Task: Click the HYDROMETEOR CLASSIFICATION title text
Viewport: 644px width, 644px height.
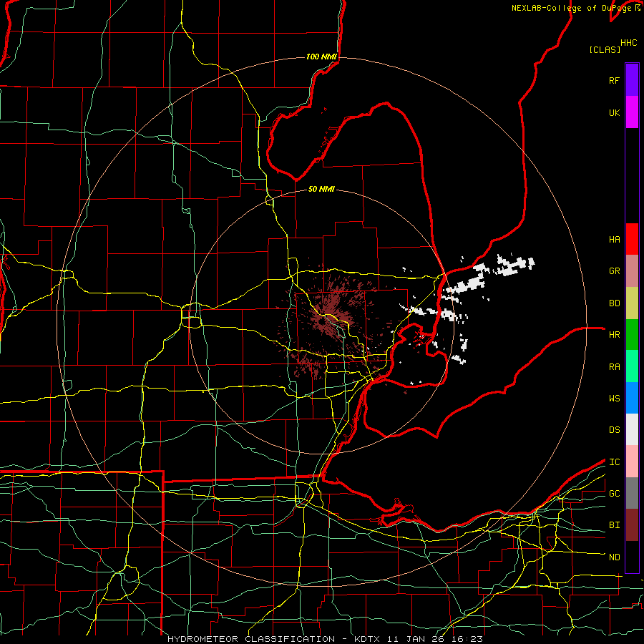Action: coord(251,639)
